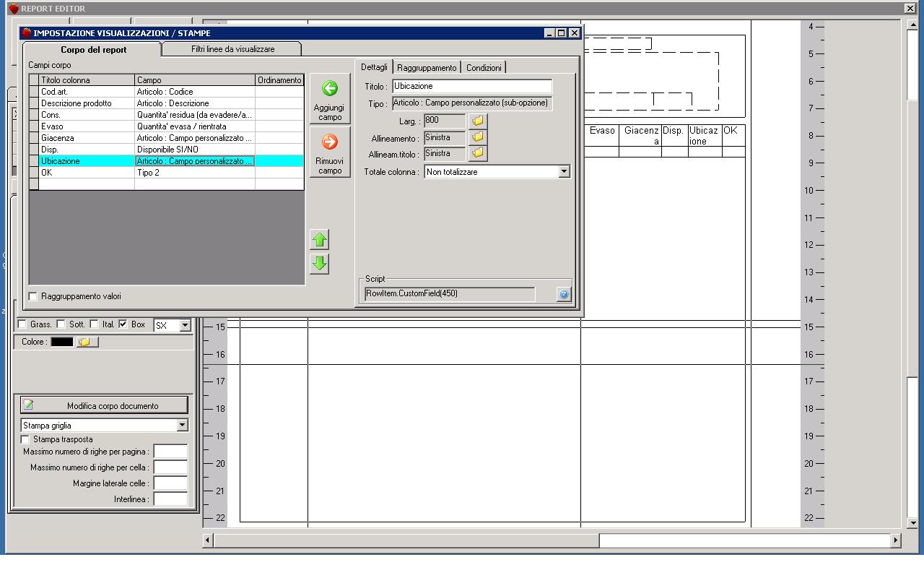
Task: Open the Condizioni tab
Action: (x=484, y=67)
